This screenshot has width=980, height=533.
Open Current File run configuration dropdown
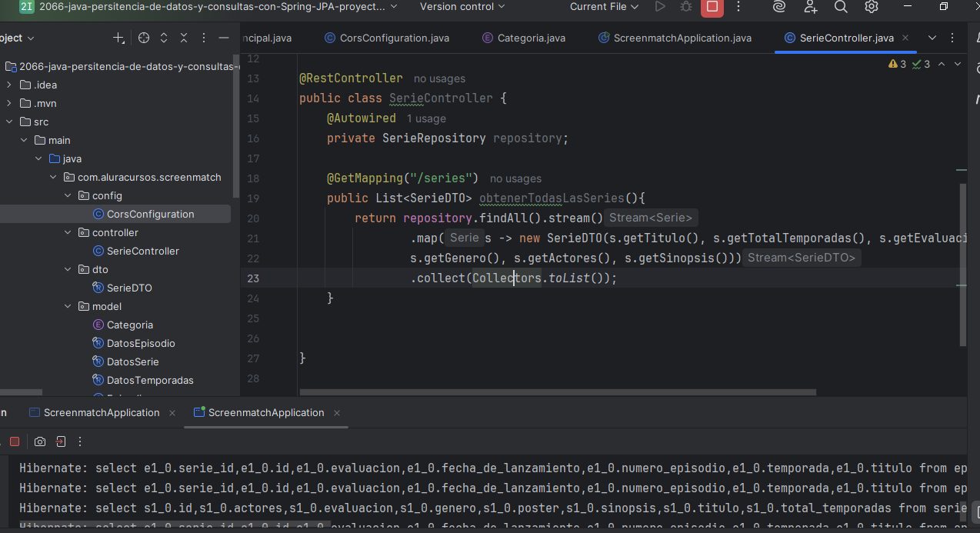coord(604,7)
